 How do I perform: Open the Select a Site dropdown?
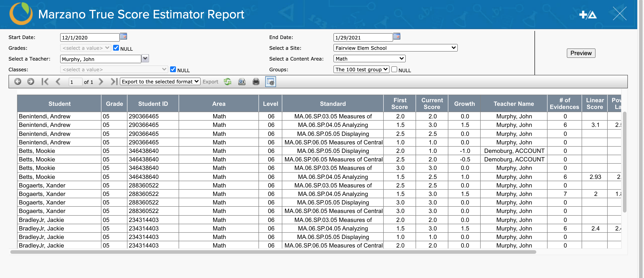tap(395, 48)
